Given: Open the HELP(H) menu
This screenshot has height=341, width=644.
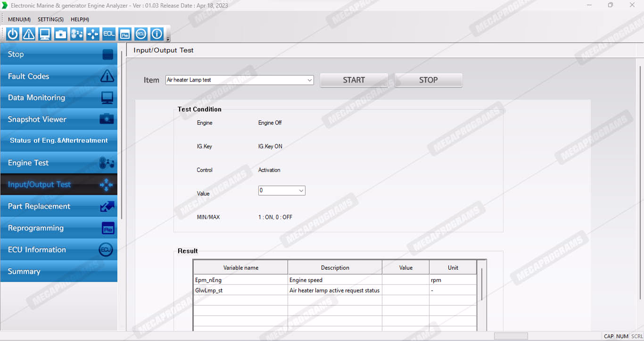Looking at the screenshot, I should [80, 19].
